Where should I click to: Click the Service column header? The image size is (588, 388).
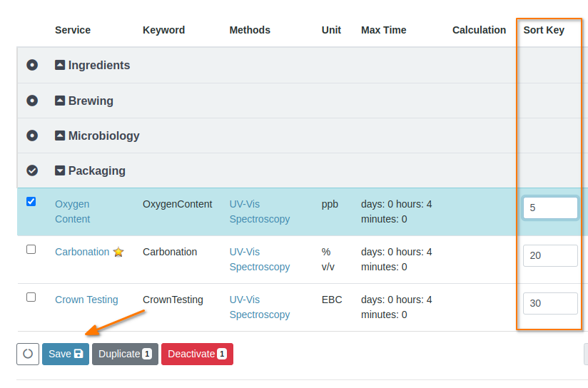click(73, 30)
